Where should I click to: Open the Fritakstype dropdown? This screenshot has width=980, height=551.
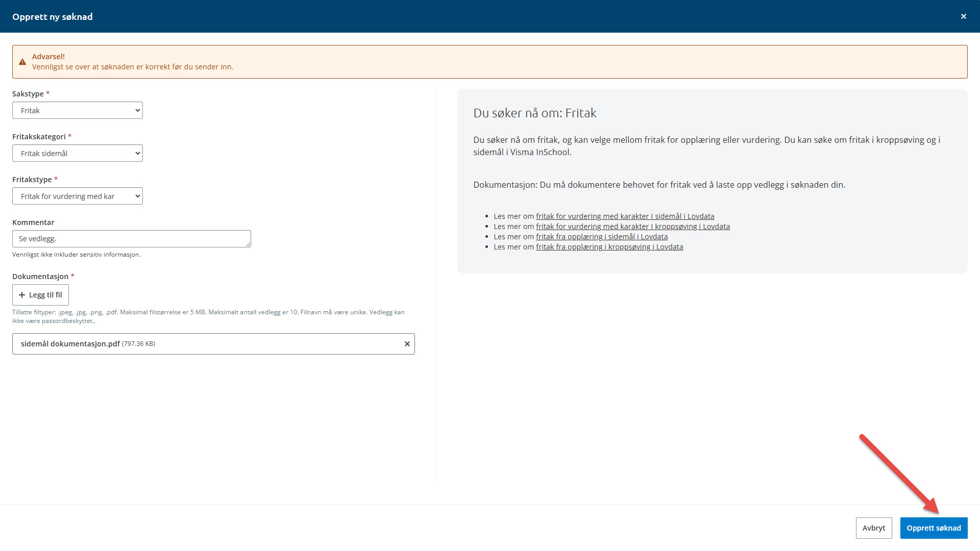[78, 196]
